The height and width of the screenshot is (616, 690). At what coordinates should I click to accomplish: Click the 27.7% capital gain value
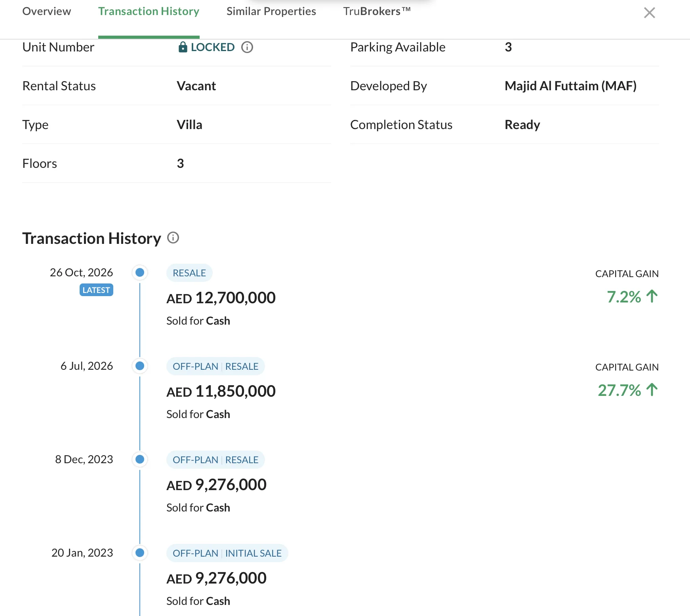[619, 390]
